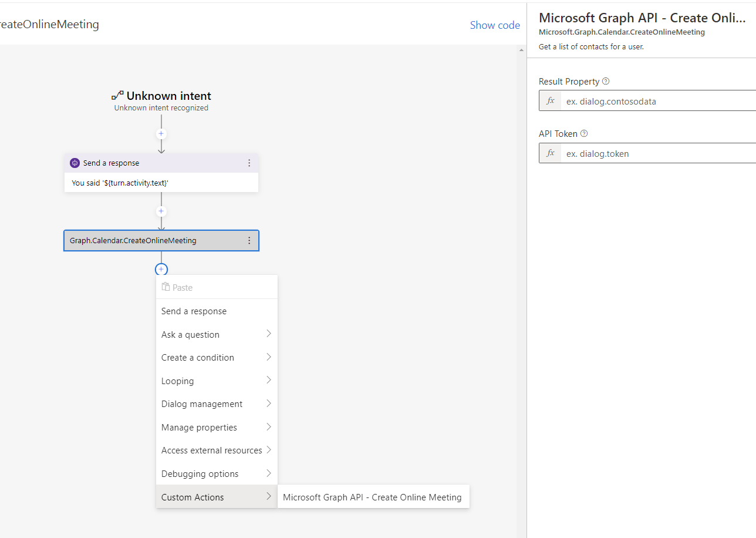Choose Send a response from menu
This screenshot has width=756, height=538.
pyautogui.click(x=217, y=311)
